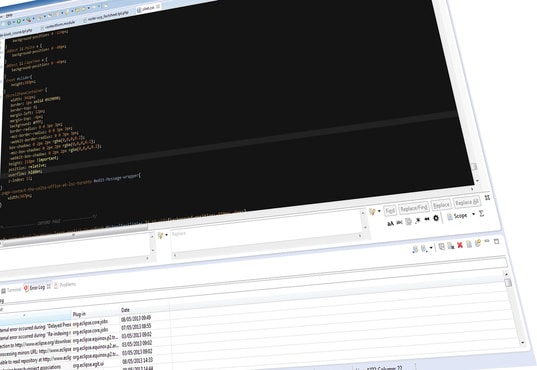Screen dimensions: 537x370
Task: Click the Export Log icon in Error Log toolbar
Action: tap(415, 249)
